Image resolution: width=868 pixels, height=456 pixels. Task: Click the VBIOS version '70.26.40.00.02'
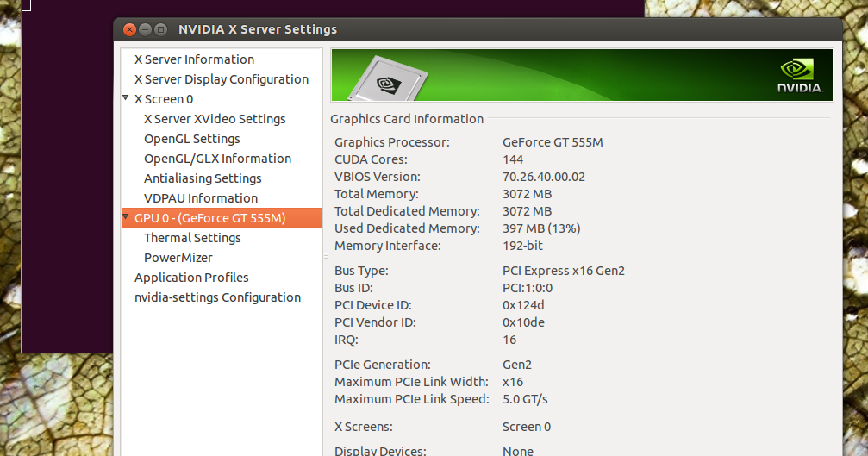[544, 177]
